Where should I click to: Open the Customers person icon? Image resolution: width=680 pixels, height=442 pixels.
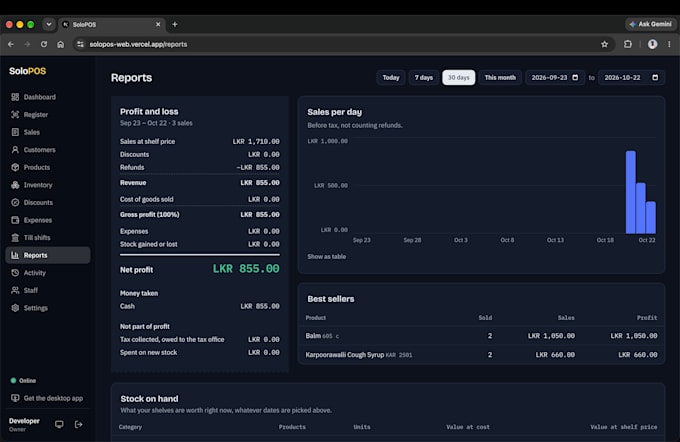point(15,150)
